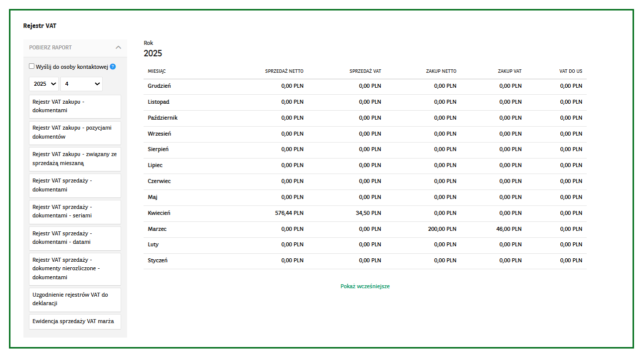The width and height of the screenshot is (644, 359).
Task: Select the Maj row label
Action: (x=153, y=197)
